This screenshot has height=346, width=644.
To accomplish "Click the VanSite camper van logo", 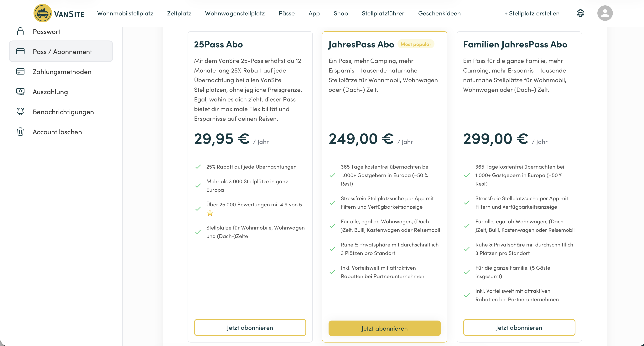I will pyautogui.click(x=43, y=13).
